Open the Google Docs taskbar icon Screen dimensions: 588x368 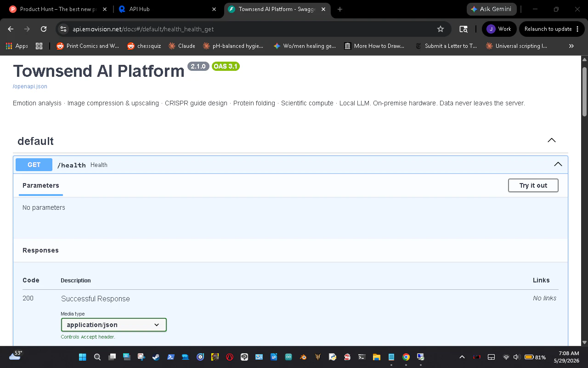pyautogui.click(x=274, y=357)
